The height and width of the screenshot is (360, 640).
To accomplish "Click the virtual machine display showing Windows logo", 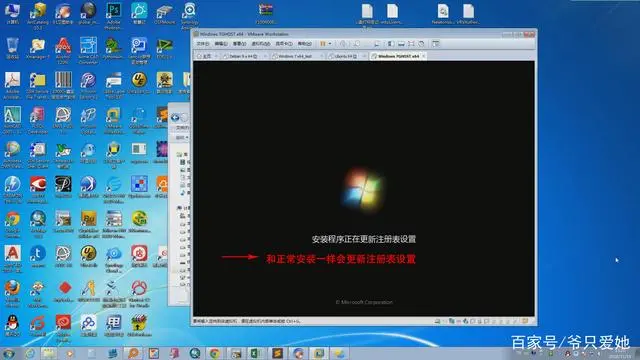I will pyautogui.click(x=364, y=189).
